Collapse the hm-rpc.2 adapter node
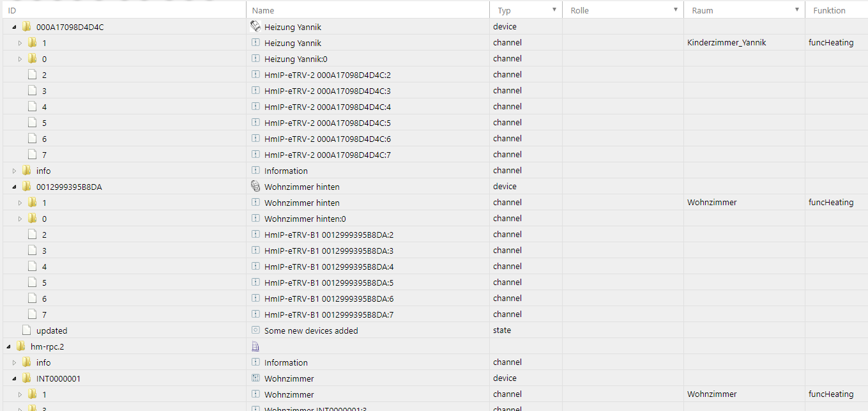The height and width of the screenshot is (411, 868). 9,346
